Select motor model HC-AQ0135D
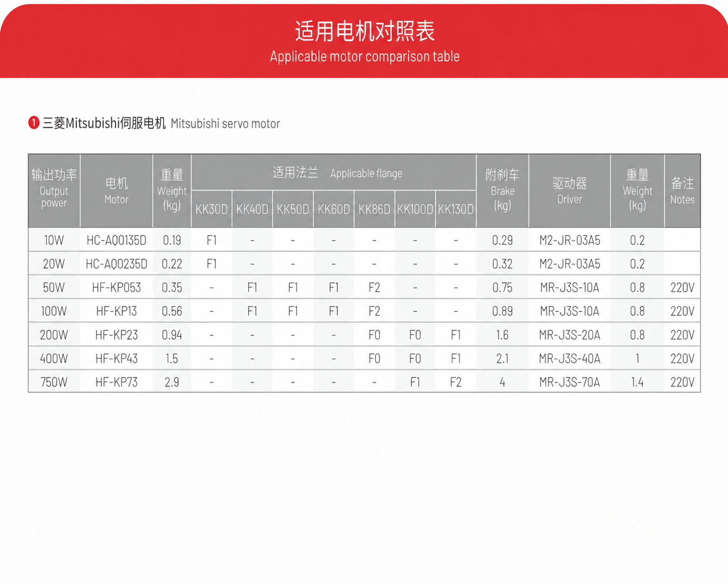This screenshot has height=583, width=728. point(116,240)
